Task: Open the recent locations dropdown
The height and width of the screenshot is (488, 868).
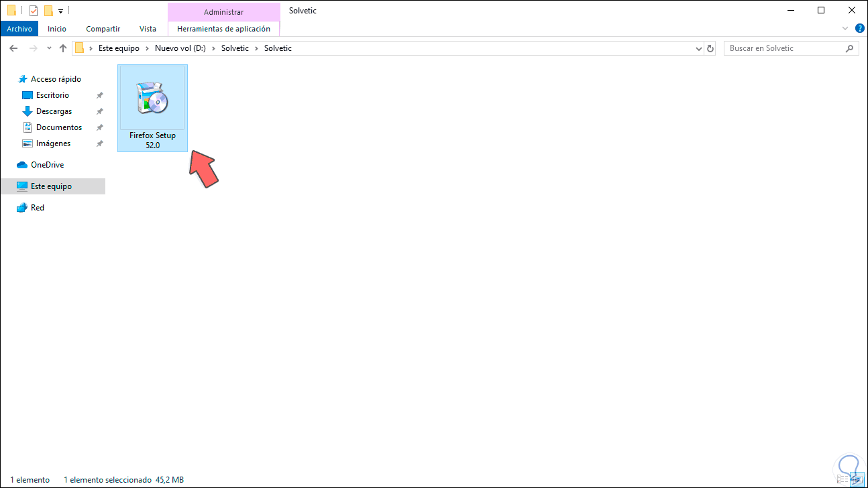Action: [49, 48]
